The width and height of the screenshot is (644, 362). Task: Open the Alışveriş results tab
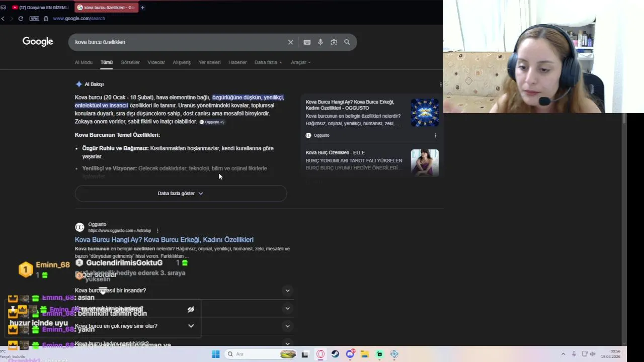coord(182,62)
